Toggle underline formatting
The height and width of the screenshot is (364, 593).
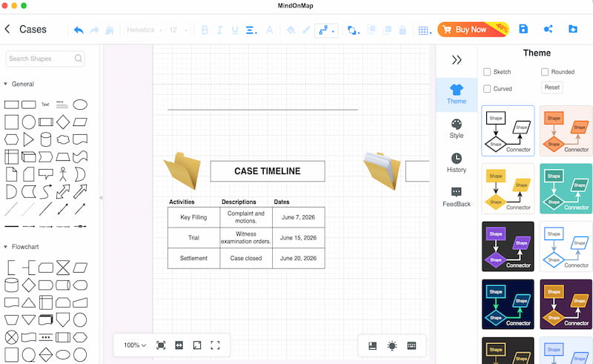coord(235,30)
